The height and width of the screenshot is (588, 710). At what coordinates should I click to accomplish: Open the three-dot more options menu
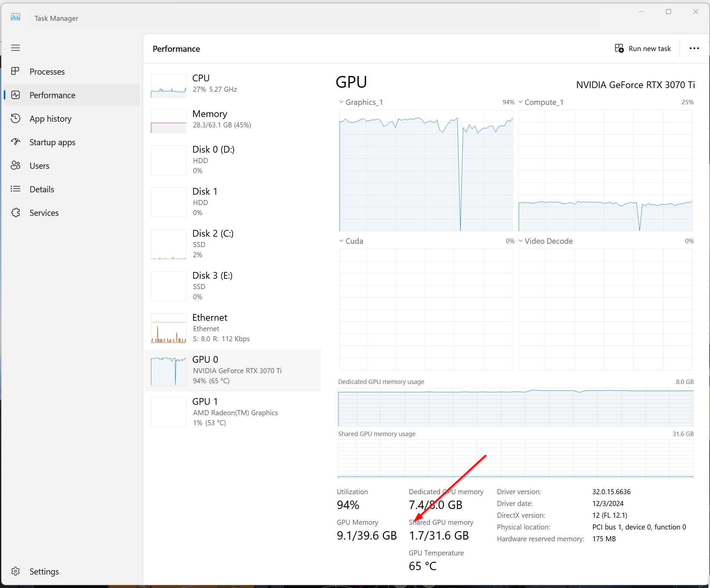coord(694,48)
